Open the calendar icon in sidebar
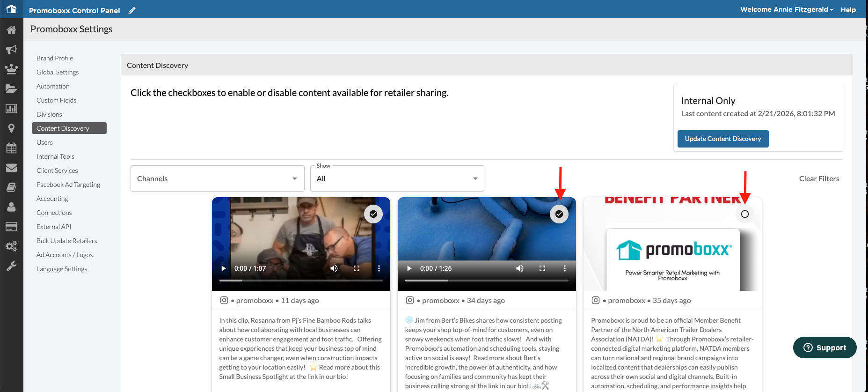This screenshot has width=868, height=392. point(11,148)
